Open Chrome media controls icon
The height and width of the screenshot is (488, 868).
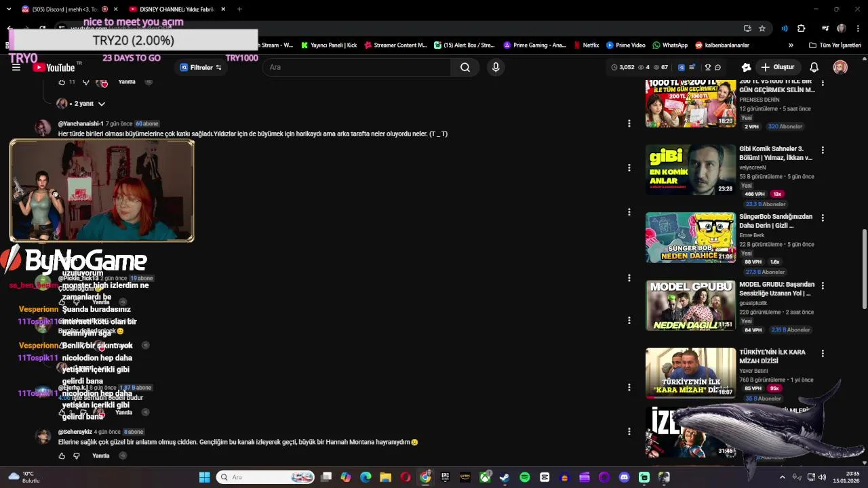[x=825, y=28]
